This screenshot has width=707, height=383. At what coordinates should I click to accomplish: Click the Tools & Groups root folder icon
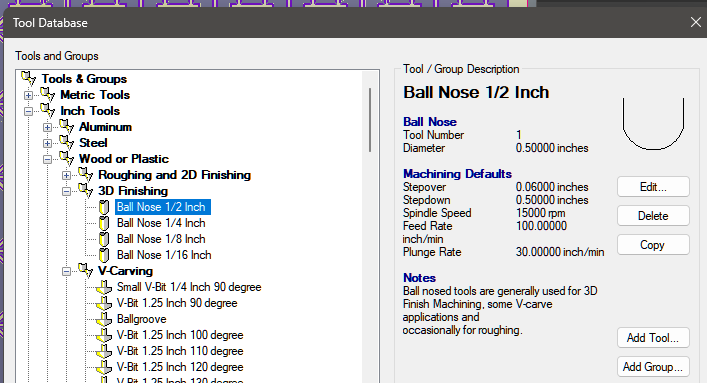pyautogui.click(x=28, y=78)
